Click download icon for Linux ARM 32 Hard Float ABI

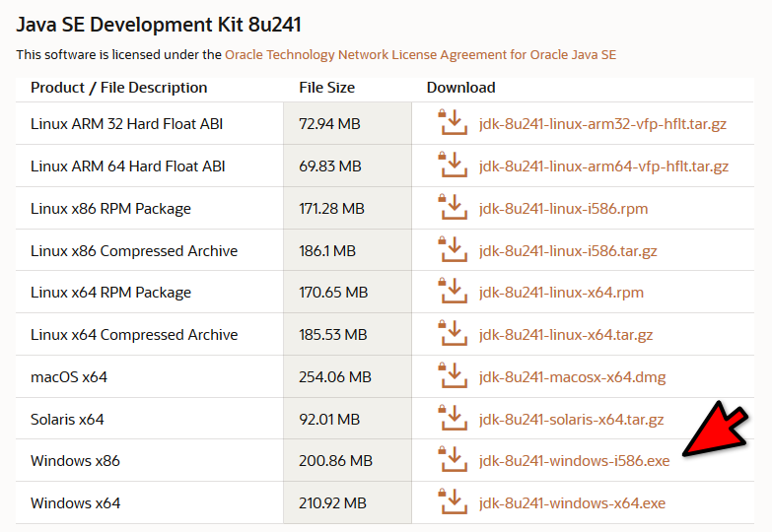(453, 122)
